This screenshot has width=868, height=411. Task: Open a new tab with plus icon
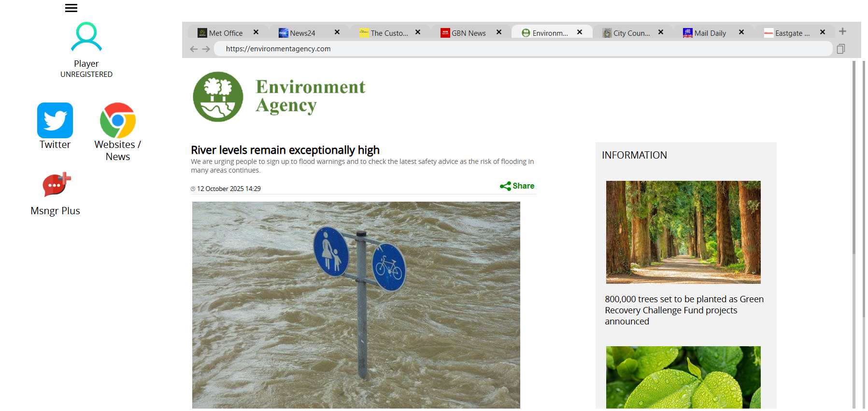(x=842, y=31)
